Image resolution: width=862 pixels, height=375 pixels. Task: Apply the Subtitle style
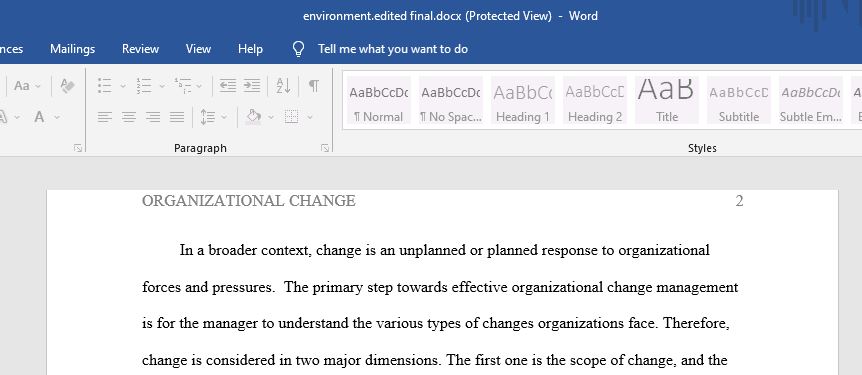[x=739, y=100]
